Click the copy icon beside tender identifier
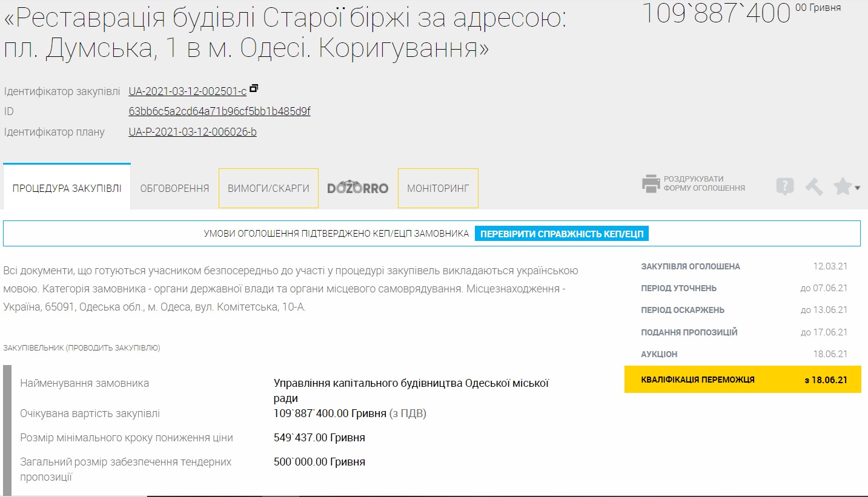Image resolution: width=868 pixels, height=497 pixels. pos(254,88)
